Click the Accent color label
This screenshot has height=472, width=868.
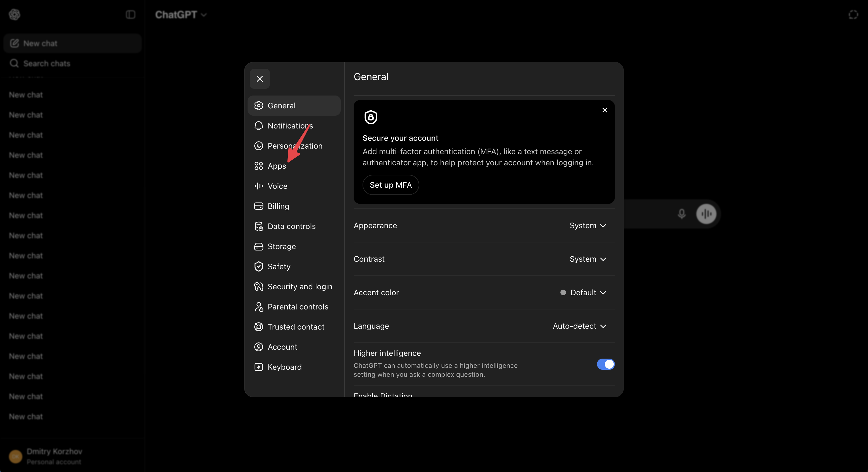tap(376, 293)
